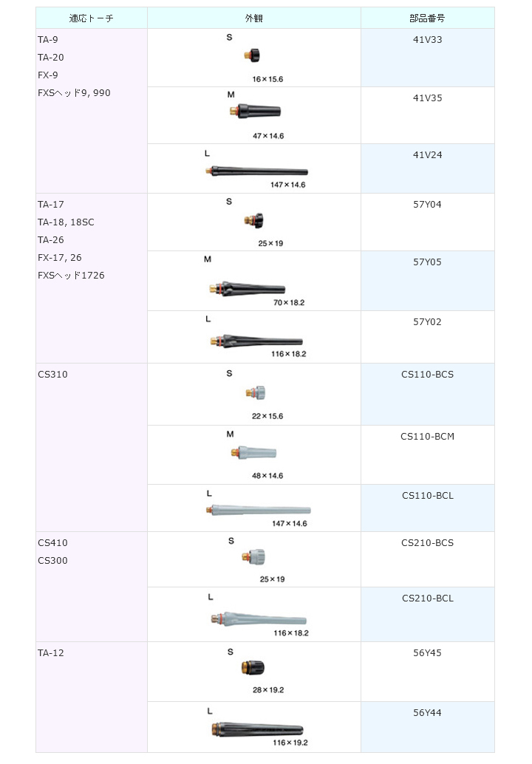
Task: Click the 外観 column header
Action: click(x=254, y=18)
